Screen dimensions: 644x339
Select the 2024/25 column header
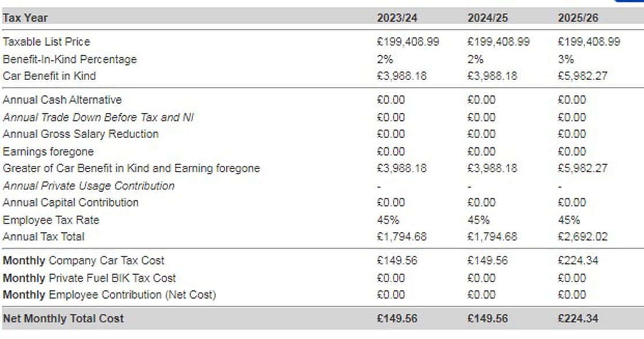coord(487,18)
